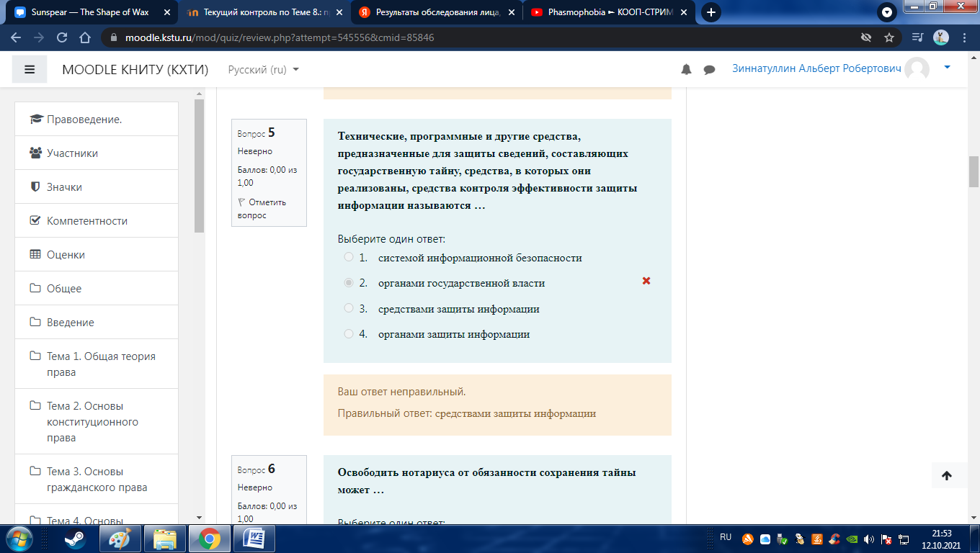Click the clock showing 21:53
This screenshot has width=980, height=553.
[x=941, y=533]
